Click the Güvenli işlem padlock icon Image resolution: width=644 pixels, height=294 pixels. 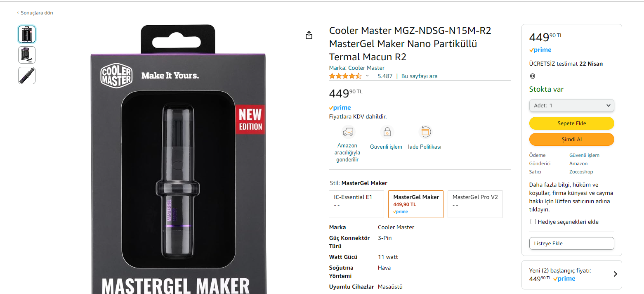tap(387, 132)
